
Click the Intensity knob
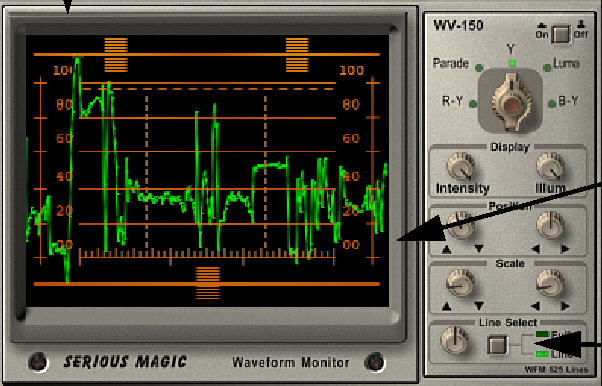click(x=461, y=167)
